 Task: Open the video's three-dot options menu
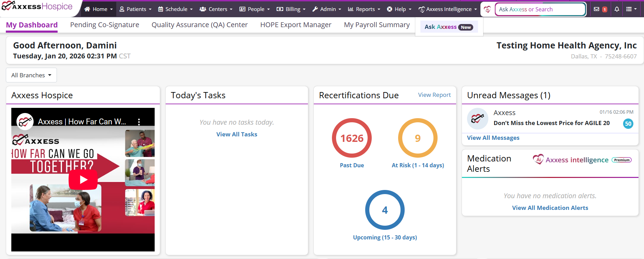pyautogui.click(x=139, y=122)
